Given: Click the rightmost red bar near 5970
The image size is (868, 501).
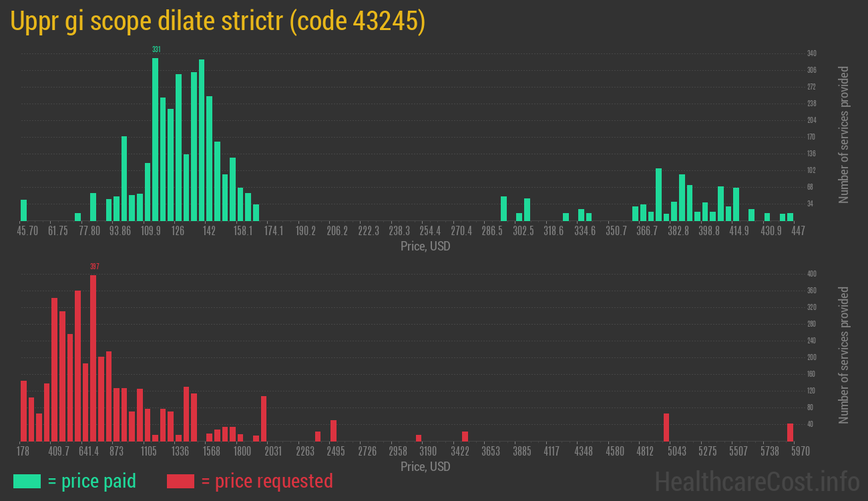Looking at the screenshot, I should [x=790, y=432].
